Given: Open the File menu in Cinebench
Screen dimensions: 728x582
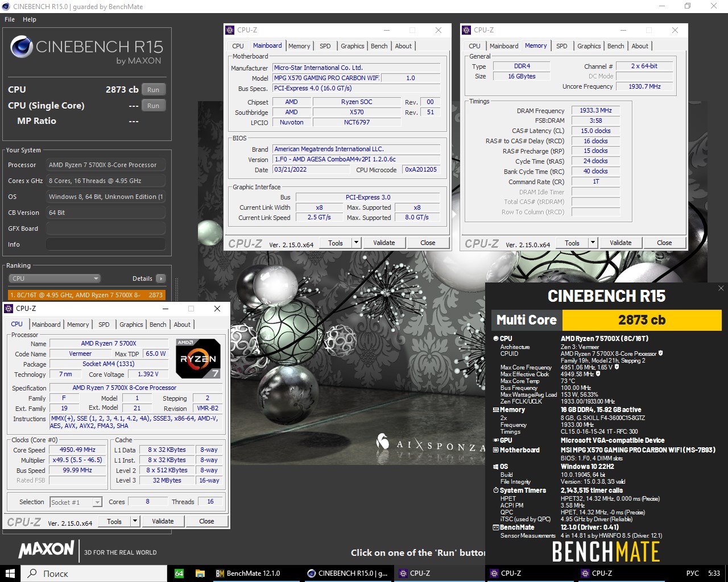Looking at the screenshot, I should tap(10, 19).
